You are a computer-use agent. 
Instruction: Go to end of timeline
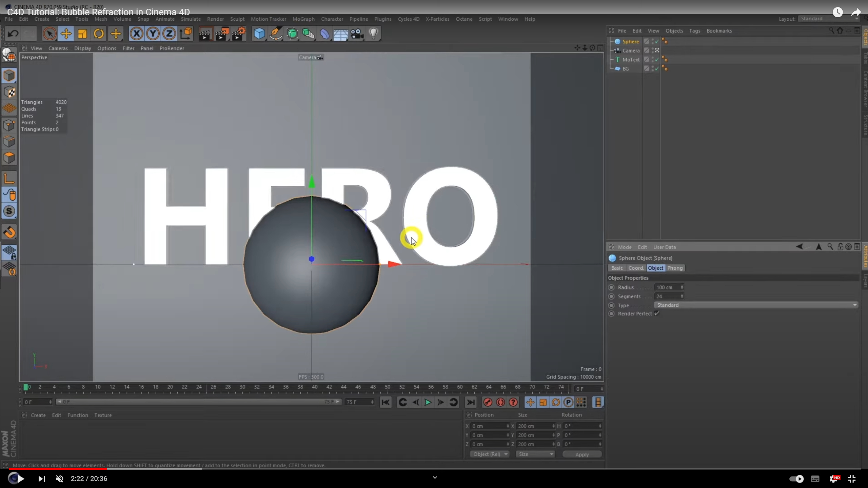point(471,402)
